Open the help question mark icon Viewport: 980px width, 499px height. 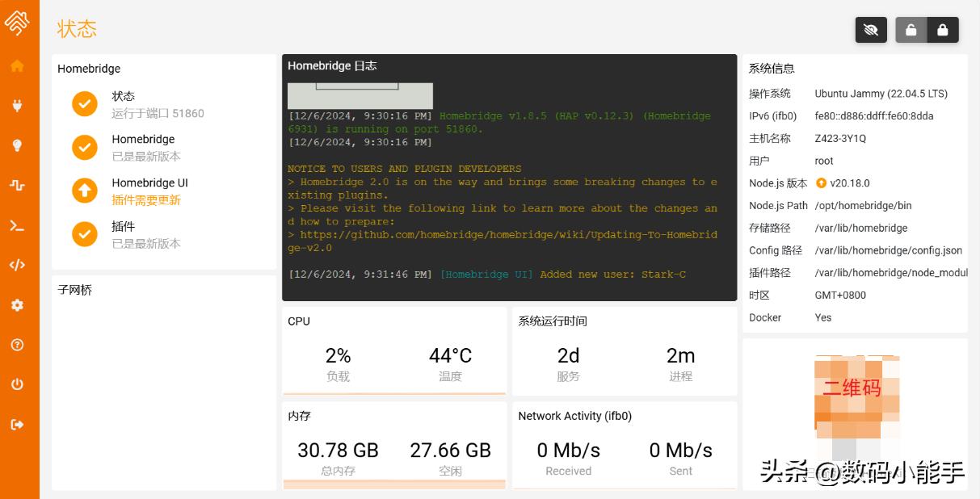coord(17,345)
